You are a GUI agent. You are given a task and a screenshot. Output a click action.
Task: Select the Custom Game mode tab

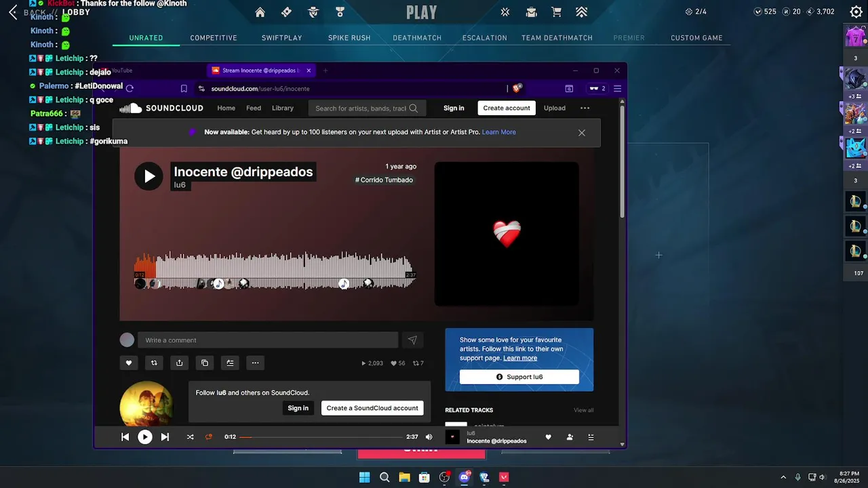point(696,38)
